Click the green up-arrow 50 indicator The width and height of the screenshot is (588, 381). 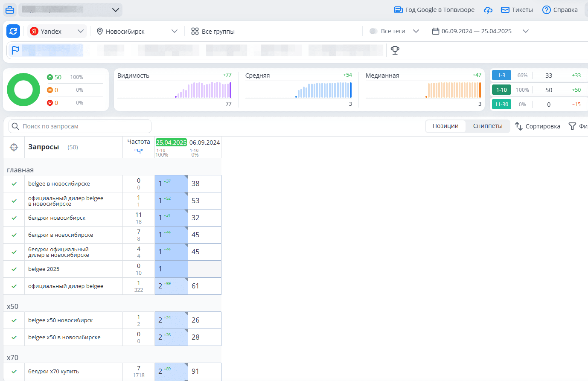(x=54, y=77)
